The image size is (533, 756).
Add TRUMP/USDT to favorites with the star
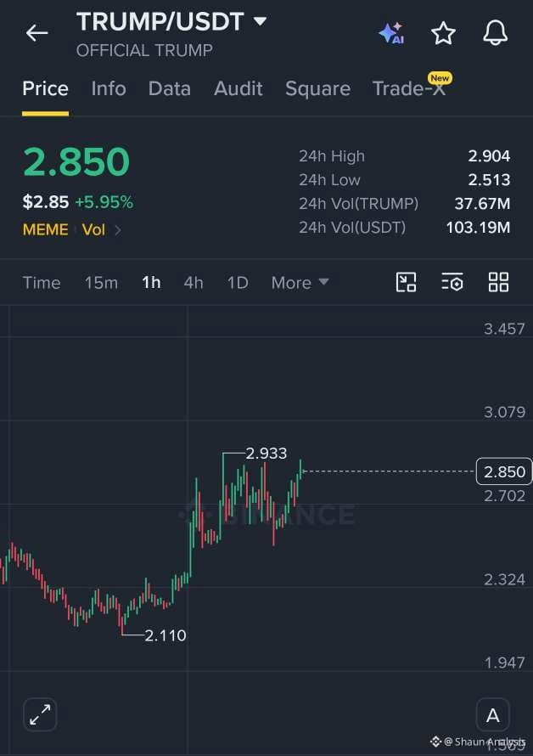(x=443, y=33)
